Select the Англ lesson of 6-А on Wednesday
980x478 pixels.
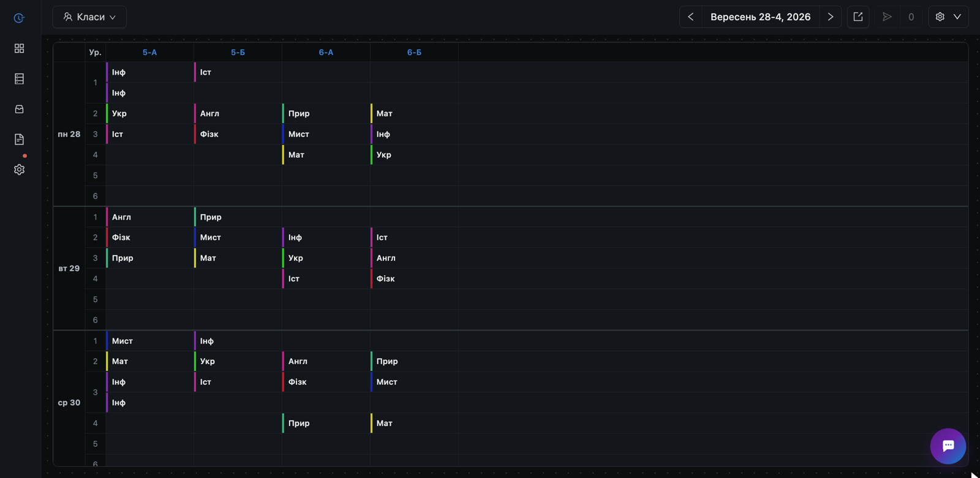point(326,362)
